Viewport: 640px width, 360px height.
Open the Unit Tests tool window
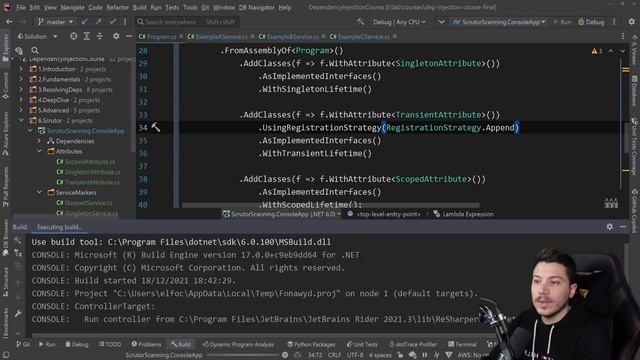coord(361,344)
